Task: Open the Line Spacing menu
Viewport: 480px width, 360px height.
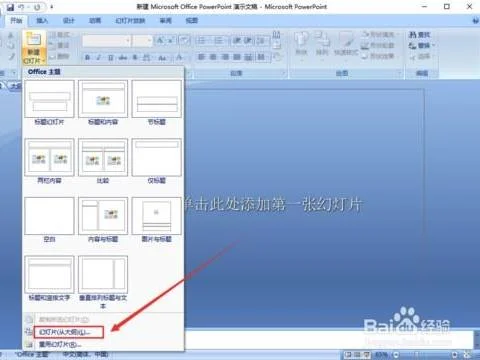Action: pos(261,41)
